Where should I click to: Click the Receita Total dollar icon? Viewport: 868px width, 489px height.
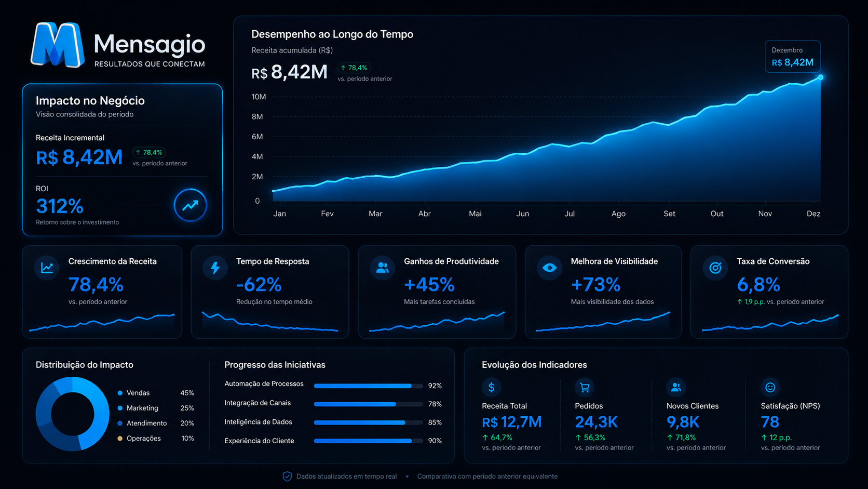coord(491,387)
